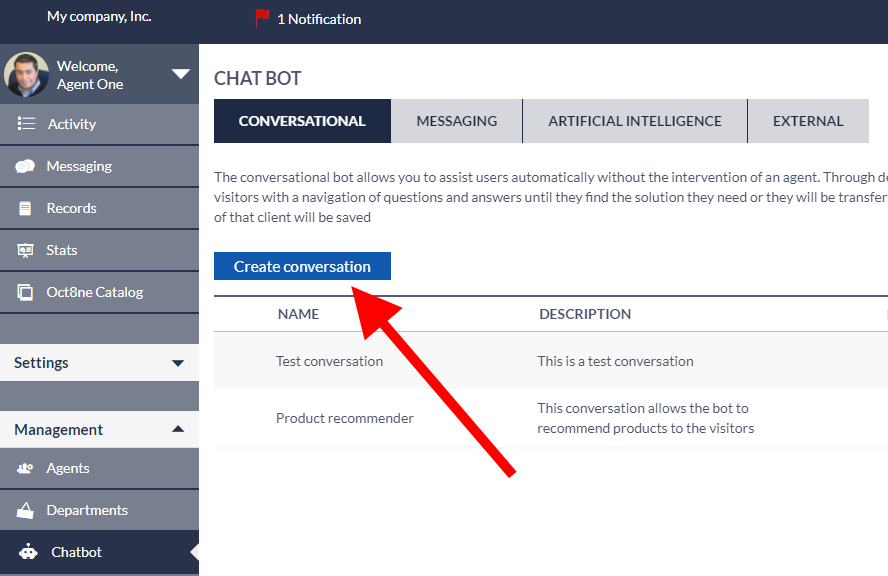Expand the Settings section
The image size is (888, 576).
pos(178,363)
